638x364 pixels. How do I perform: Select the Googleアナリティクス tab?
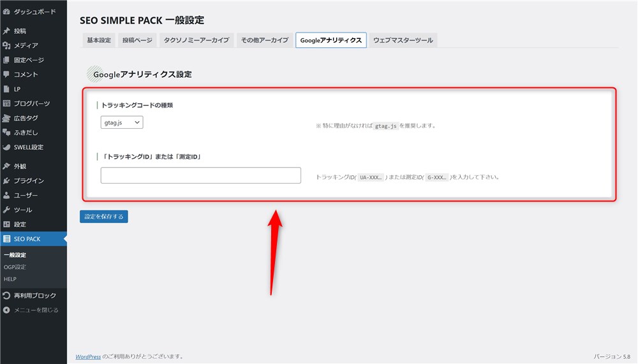tap(330, 40)
